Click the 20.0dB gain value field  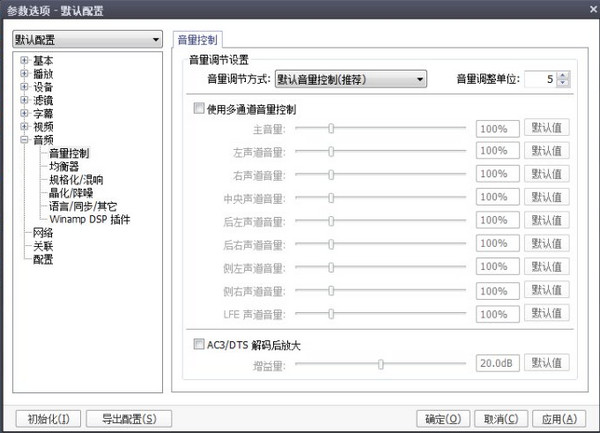click(497, 363)
